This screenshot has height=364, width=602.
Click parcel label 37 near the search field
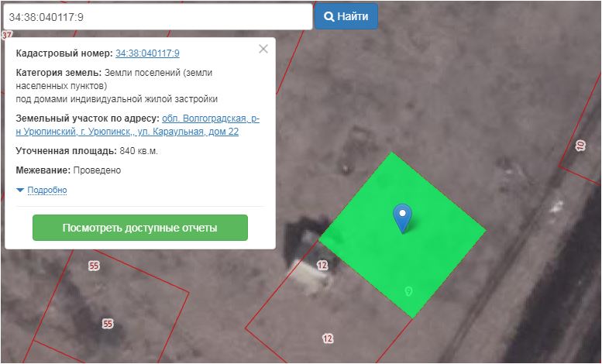6,35
